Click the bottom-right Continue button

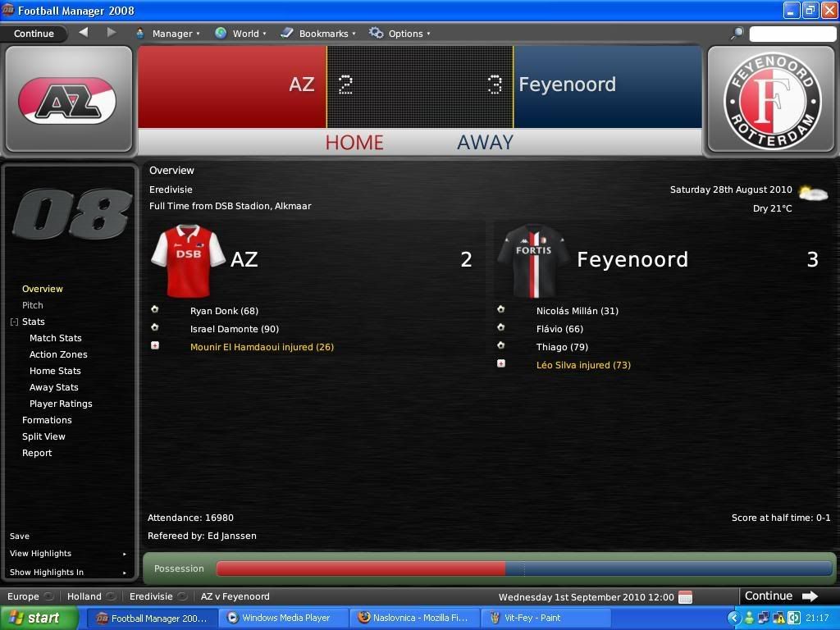pyautogui.click(x=782, y=596)
